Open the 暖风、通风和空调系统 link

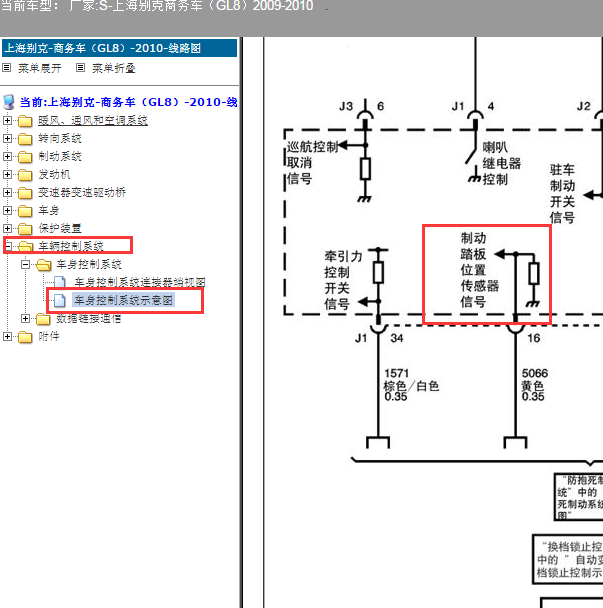pyautogui.click(x=93, y=121)
